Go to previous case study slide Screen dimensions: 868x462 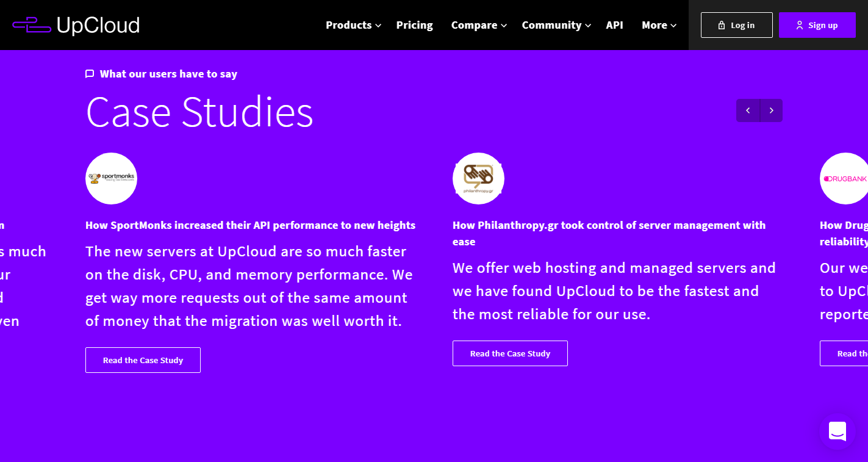pos(748,110)
